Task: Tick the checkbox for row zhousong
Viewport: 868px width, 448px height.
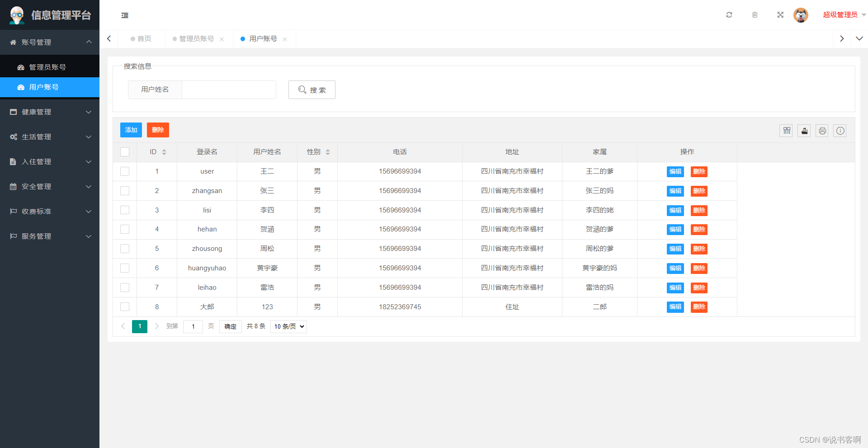Action: point(125,249)
